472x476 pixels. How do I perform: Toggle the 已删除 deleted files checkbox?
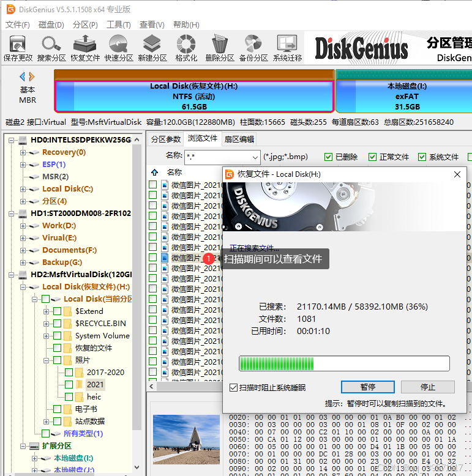click(328, 157)
